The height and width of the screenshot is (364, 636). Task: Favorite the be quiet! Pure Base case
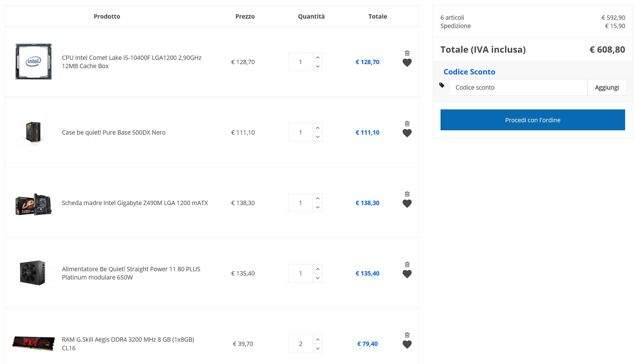click(x=407, y=133)
